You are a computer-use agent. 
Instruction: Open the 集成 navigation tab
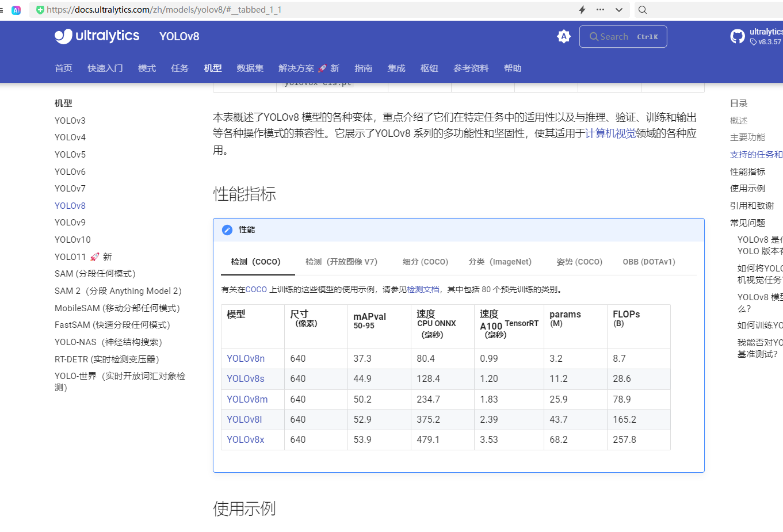tap(396, 68)
